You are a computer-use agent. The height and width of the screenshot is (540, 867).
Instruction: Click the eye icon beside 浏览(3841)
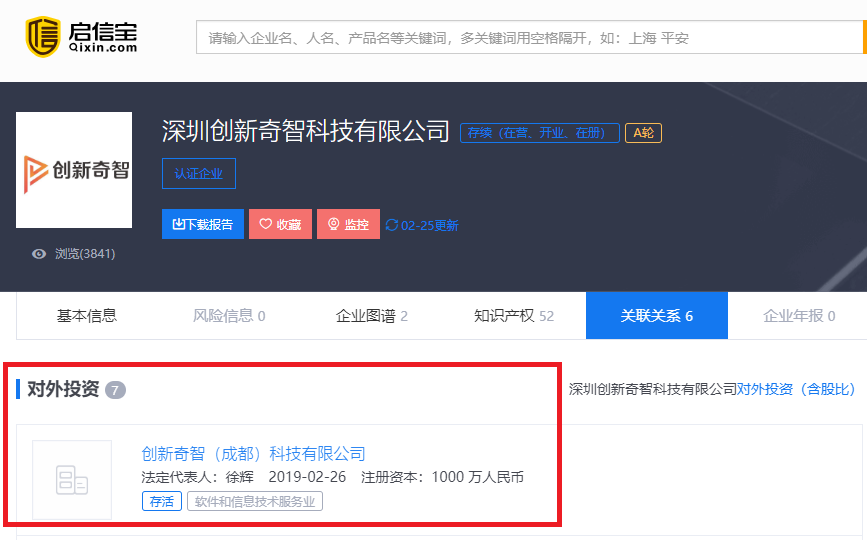point(39,254)
